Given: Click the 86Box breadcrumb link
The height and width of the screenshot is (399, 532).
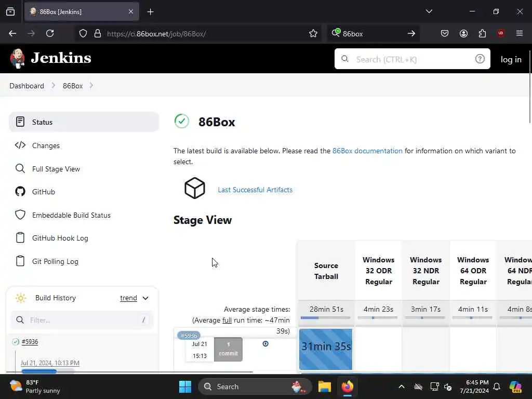Looking at the screenshot, I should [73, 86].
